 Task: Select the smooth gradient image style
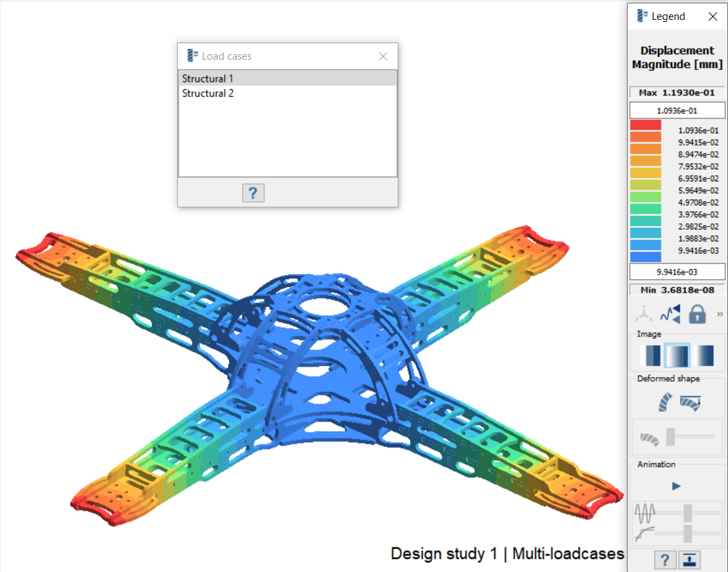tap(704, 355)
